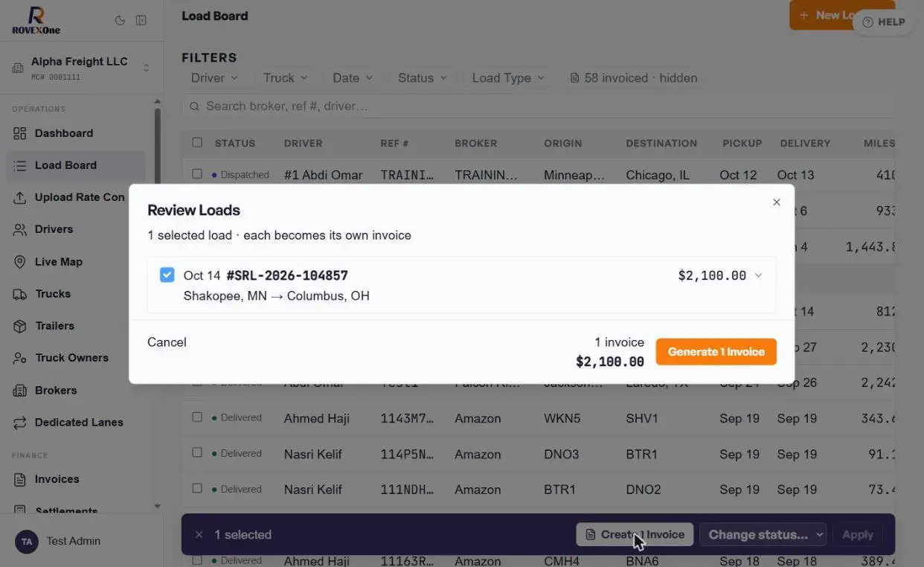This screenshot has height=567, width=924.
Task: Click the sidebar scroll down arrow
Action: click(157, 506)
